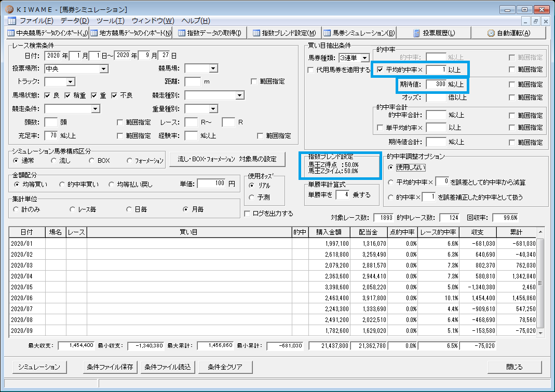Click 指数データの取得 toolbar item
Screen dimensions: 555x392
tap(210, 33)
